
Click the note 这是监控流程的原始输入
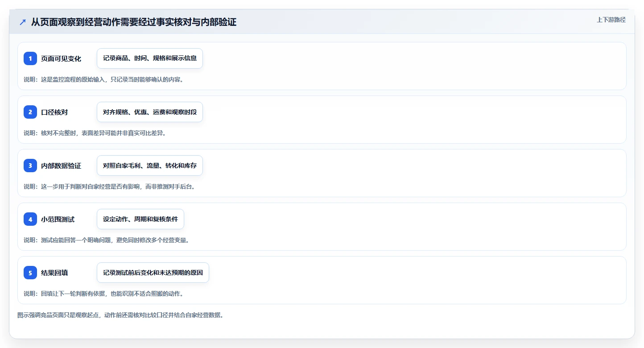click(x=73, y=79)
